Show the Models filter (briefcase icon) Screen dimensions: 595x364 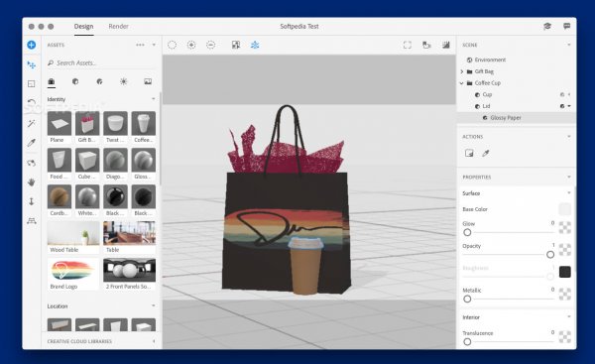[x=52, y=81]
